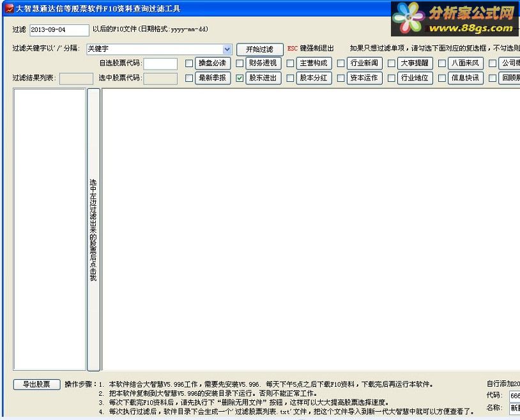Viewport: 520px width, 420px height.
Task: Click the 操盘必读 button
Action: (213, 63)
